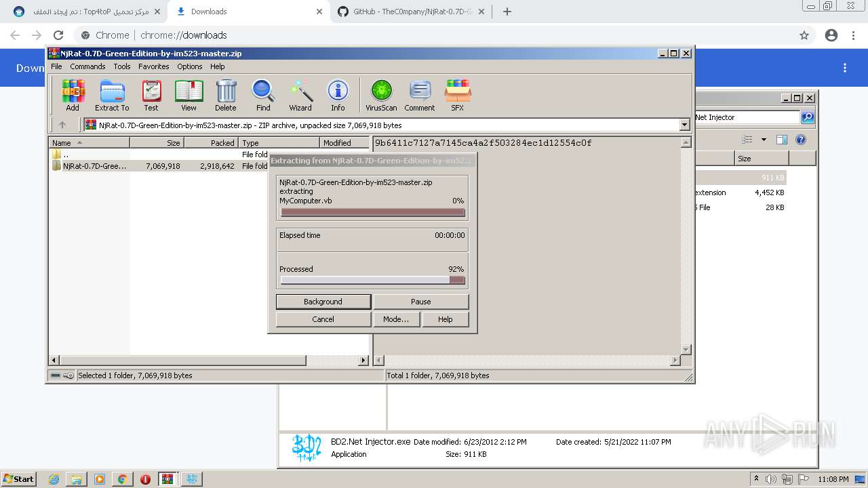Switch to the GitHub TheC0mpany tab
The height and width of the screenshot is (488, 868).
(412, 12)
